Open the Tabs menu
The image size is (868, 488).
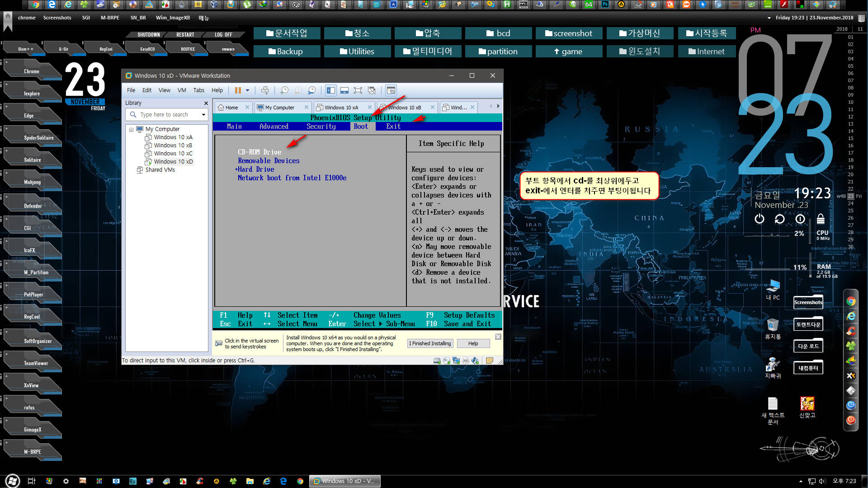(199, 90)
